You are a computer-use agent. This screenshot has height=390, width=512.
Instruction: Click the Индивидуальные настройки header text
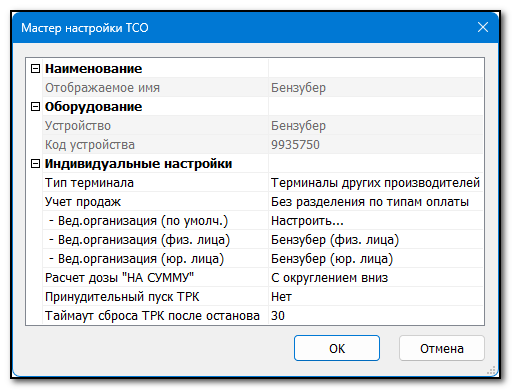click(138, 164)
